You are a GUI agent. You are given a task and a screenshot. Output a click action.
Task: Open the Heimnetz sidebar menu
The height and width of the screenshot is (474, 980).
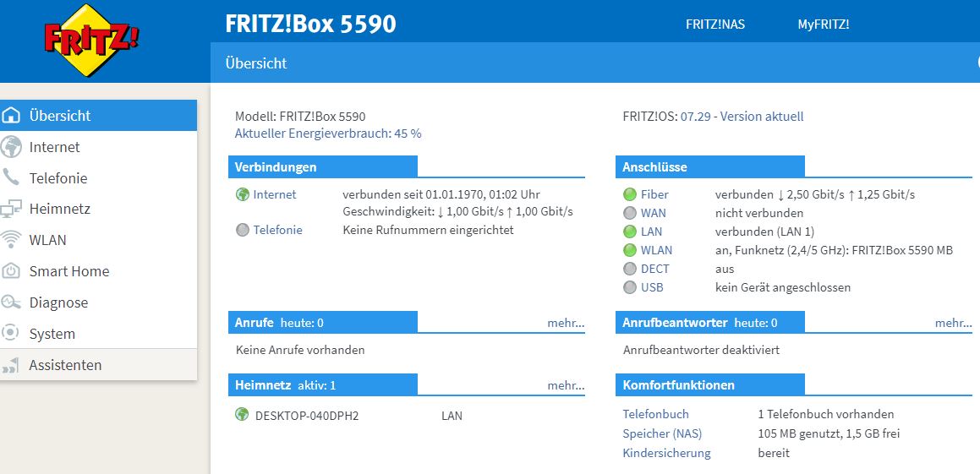point(98,210)
